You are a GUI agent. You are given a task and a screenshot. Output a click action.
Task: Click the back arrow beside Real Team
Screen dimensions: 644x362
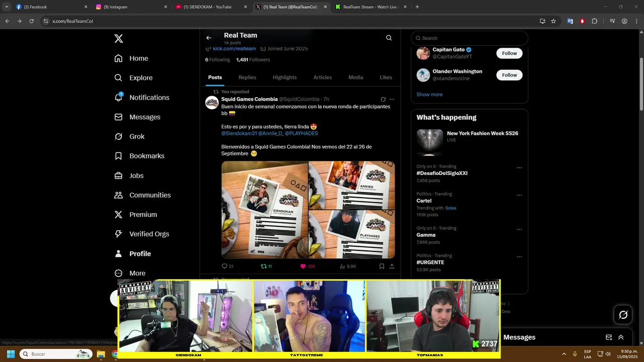point(208,38)
